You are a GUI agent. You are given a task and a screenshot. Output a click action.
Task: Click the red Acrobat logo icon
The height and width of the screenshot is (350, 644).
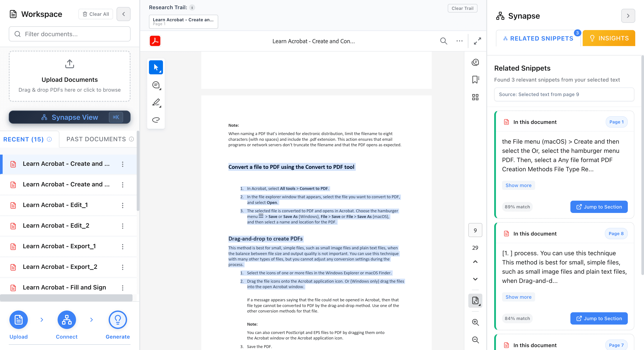point(155,41)
